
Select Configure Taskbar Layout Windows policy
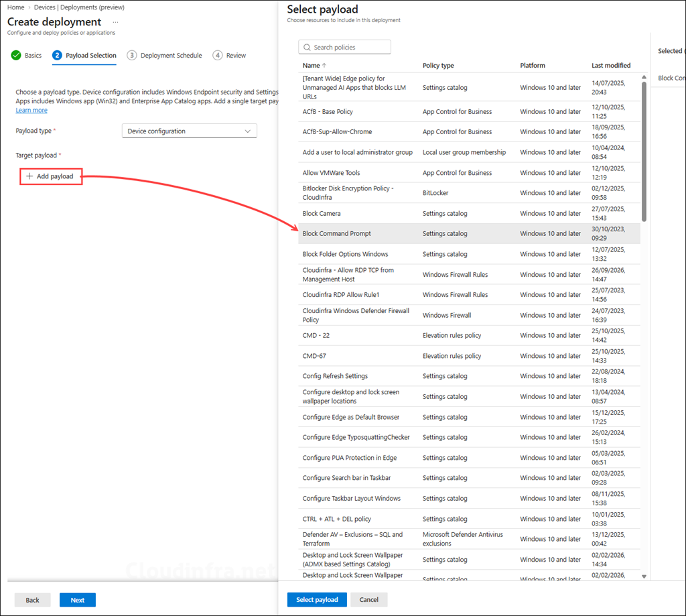point(469,499)
